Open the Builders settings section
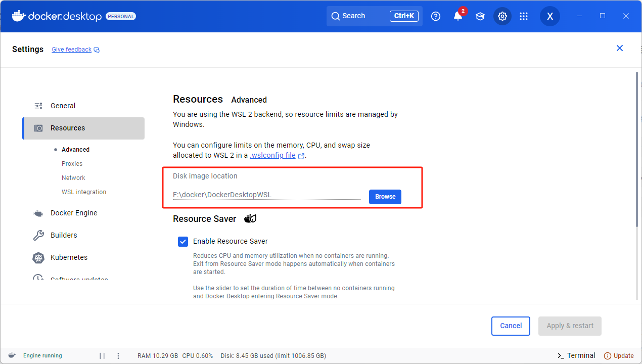The image size is (642, 364). pyautogui.click(x=83, y=235)
